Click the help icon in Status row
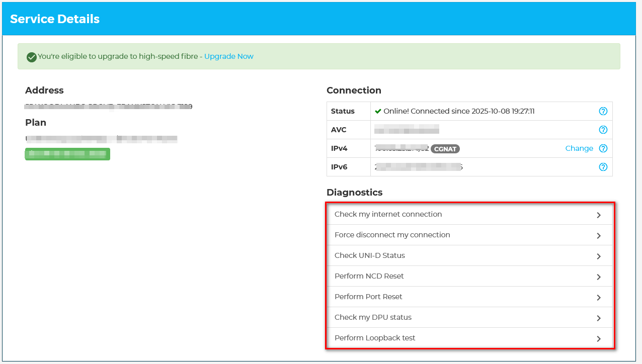The image size is (642, 364). point(603,111)
